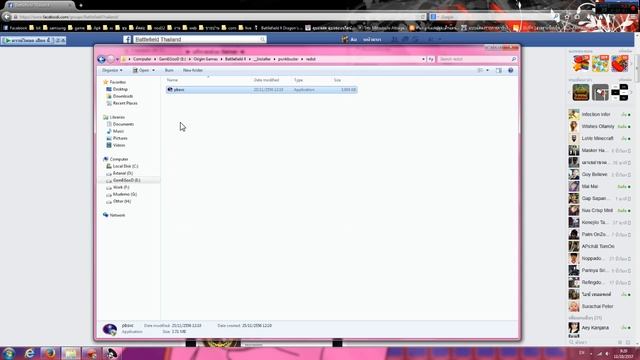This screenshot has height=360, width=640.
Task: Open Windows Explorer taskbar icon
Action: (x=71, y=353)
